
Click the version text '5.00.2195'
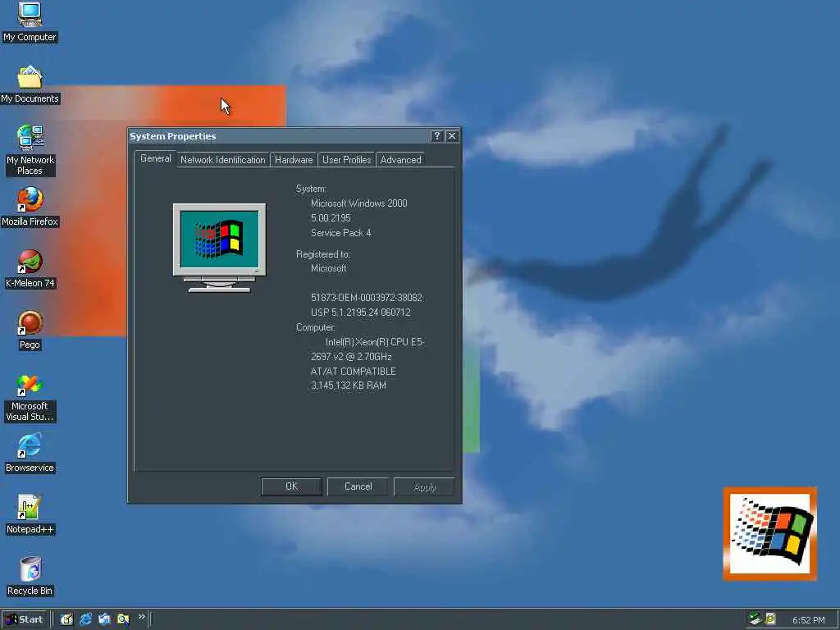pyautogui.click(x=331, y=218)
